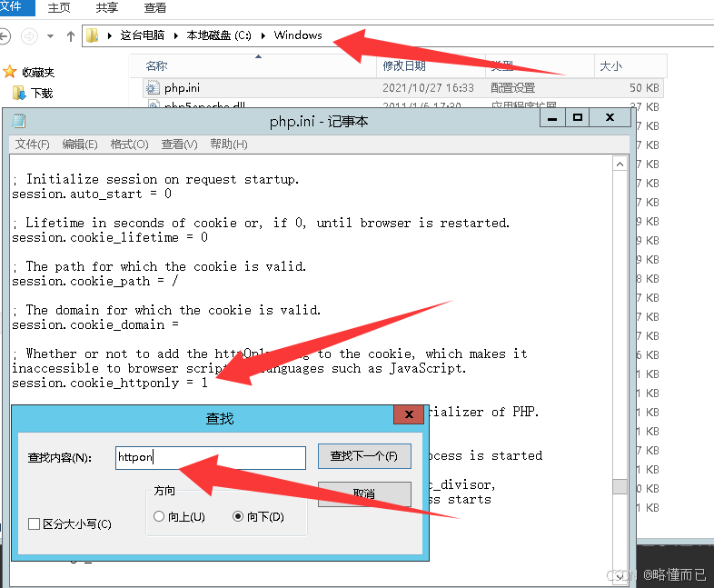Open Notepad 帮助(H) menu
This screenshot has width=714, height=588.
tap(229, 145)
